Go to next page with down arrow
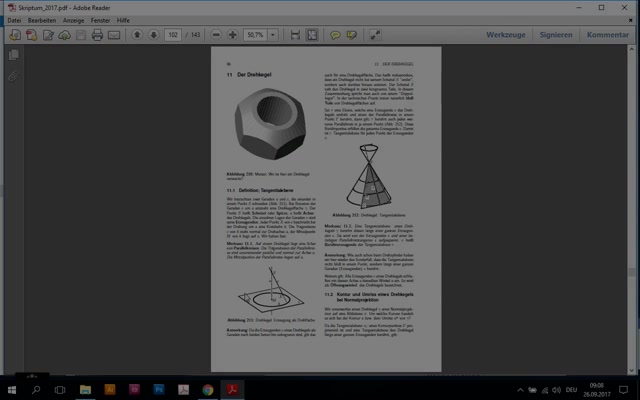Image resolution: width=640 pixels, height=400 pixels. (153, 35)
